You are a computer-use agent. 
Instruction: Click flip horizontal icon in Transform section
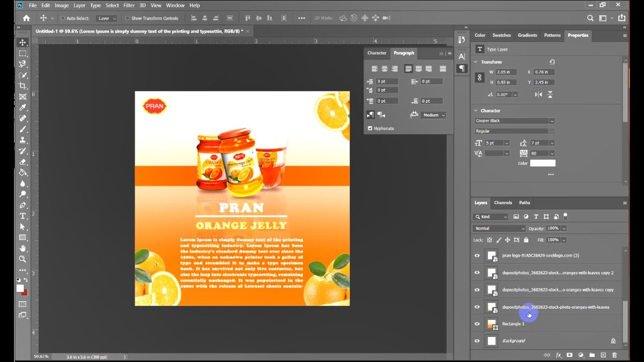click(538, 95)
